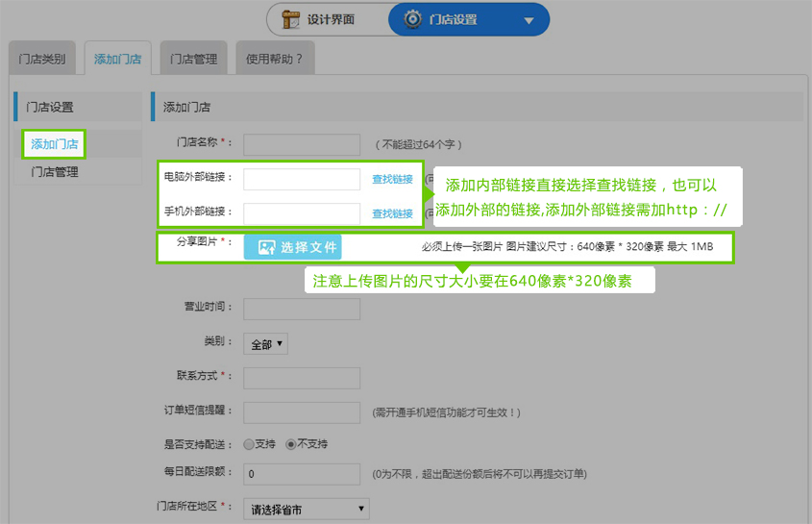
Task: Click the 设计界面 toolbox icon
Action: pos(289,19)
